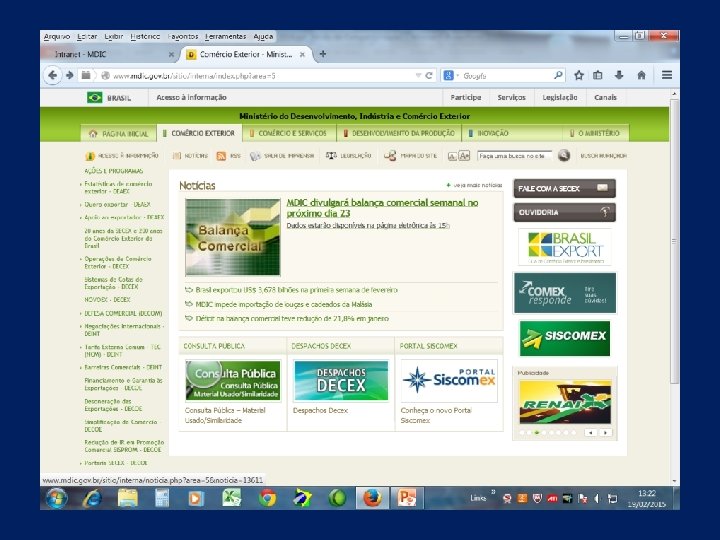Click the Ouvidoria button
The image size is (720, 540).
[564, 212]
